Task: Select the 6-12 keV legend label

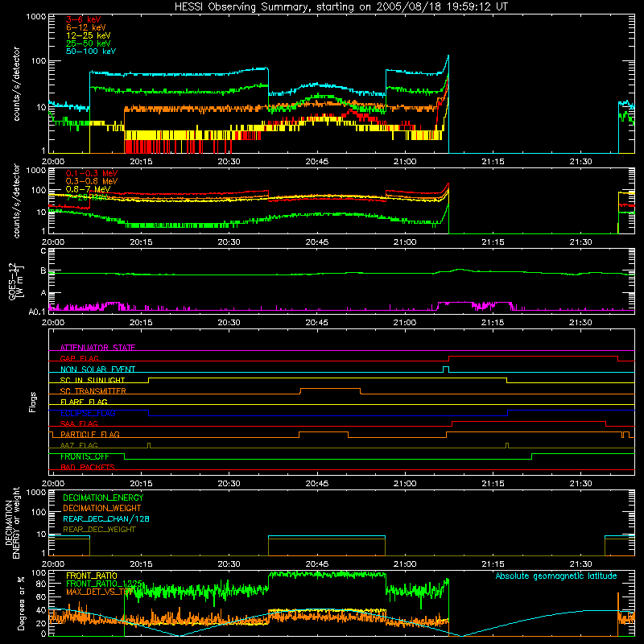Action: [x=86, y=27]
